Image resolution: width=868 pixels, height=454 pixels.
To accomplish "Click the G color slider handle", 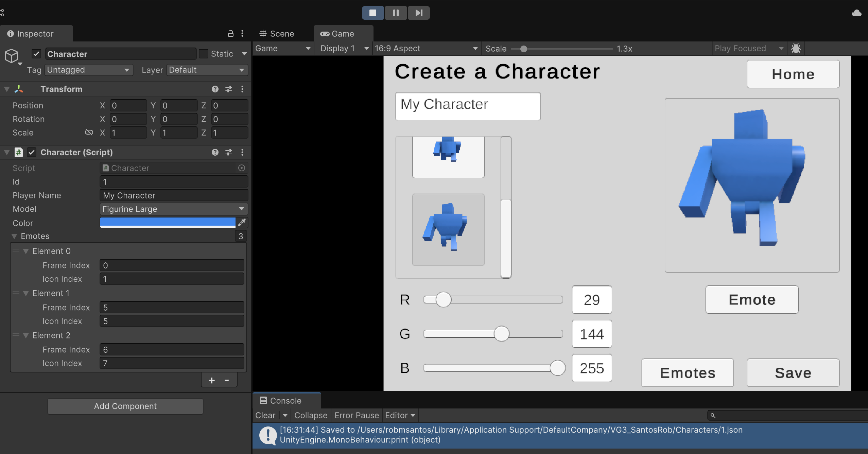I will click(x=501, y=334).
